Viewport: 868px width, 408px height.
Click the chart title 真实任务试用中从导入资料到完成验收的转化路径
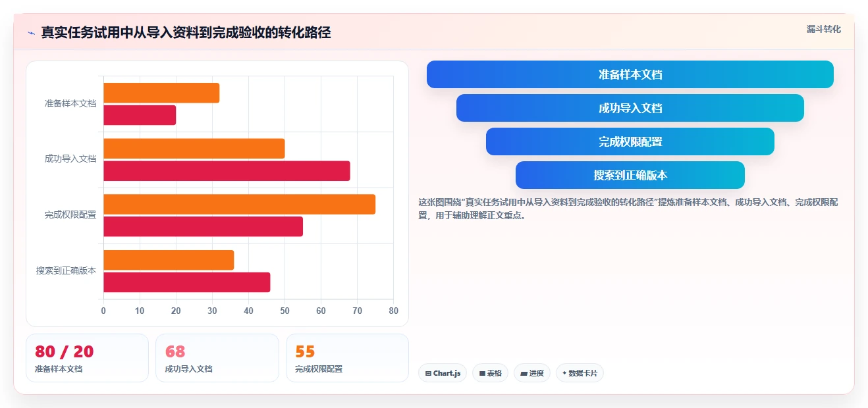(x=186, y=32)
